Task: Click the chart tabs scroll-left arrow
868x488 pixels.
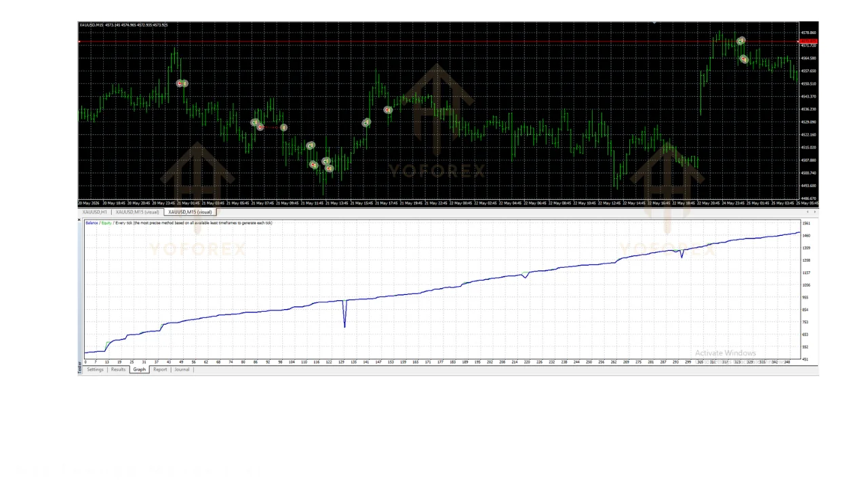Action: (x=808, y=212)
